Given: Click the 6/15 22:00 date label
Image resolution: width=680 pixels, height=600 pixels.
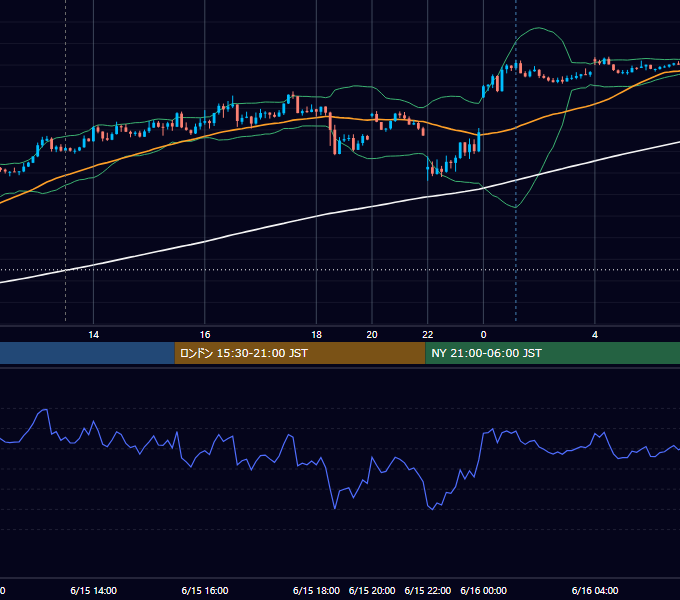Looking at the screenshot, I should click(x=428, y=590).
